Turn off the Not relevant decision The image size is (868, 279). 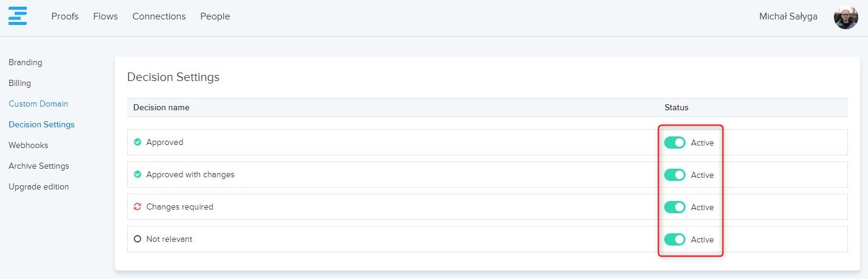675,239
